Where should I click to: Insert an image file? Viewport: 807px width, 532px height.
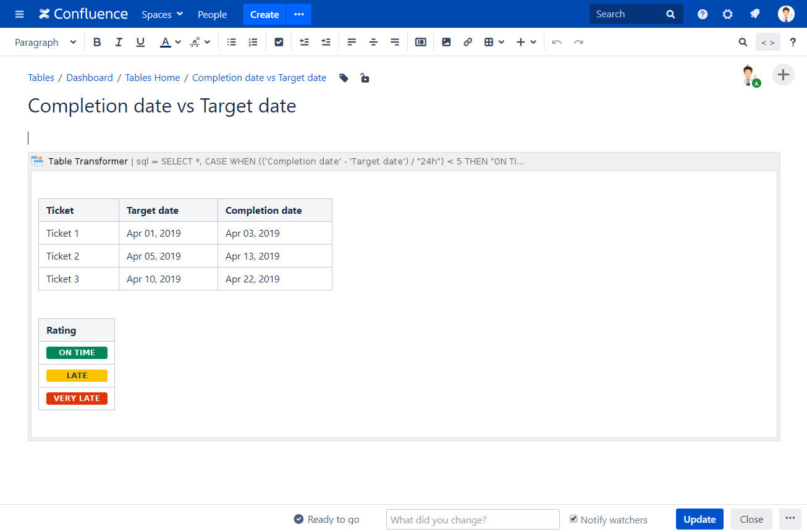(446, 42)
